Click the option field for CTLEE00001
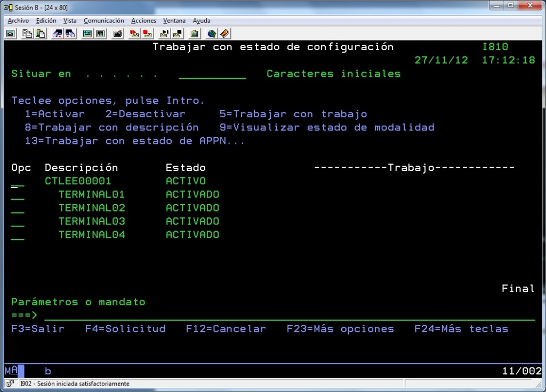 click(18, 182)
